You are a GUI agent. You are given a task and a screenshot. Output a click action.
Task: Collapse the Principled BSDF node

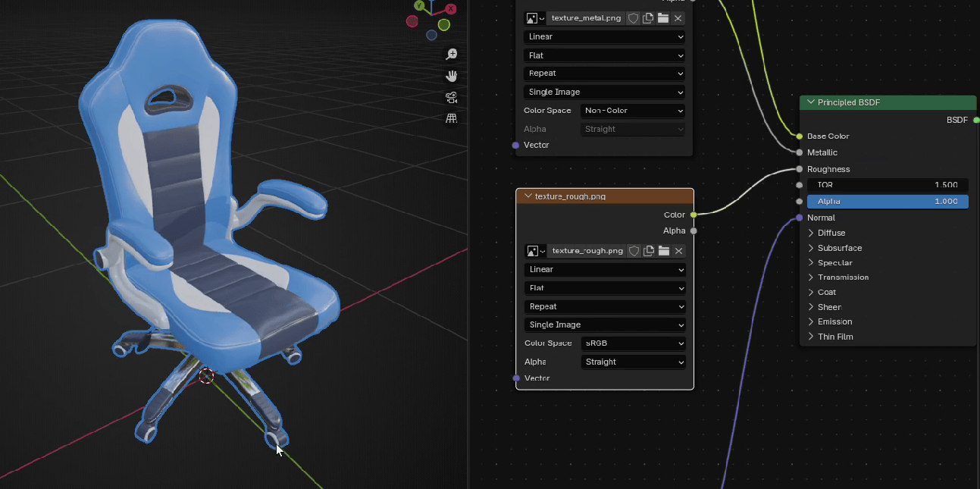811,102
